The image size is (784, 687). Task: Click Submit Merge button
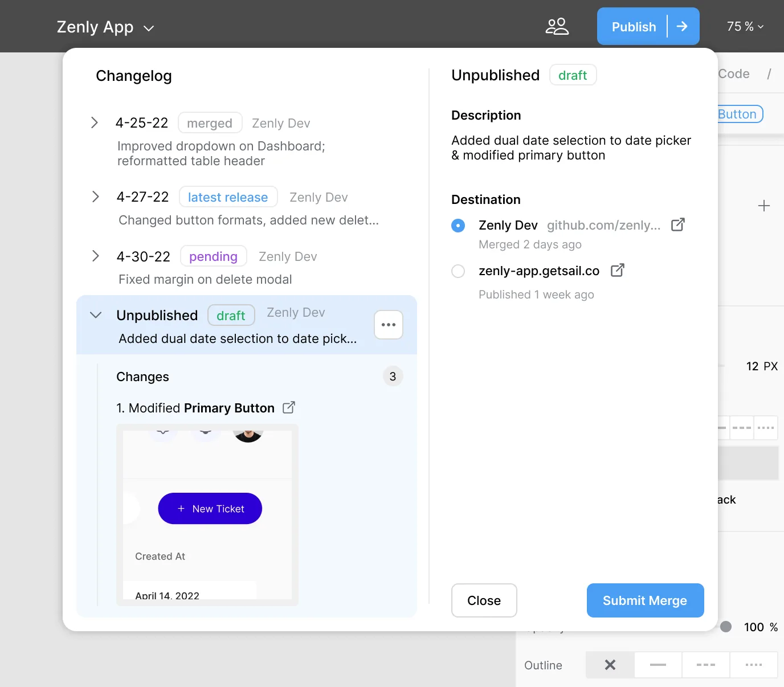pyautogui.click(x=645, y=600)
